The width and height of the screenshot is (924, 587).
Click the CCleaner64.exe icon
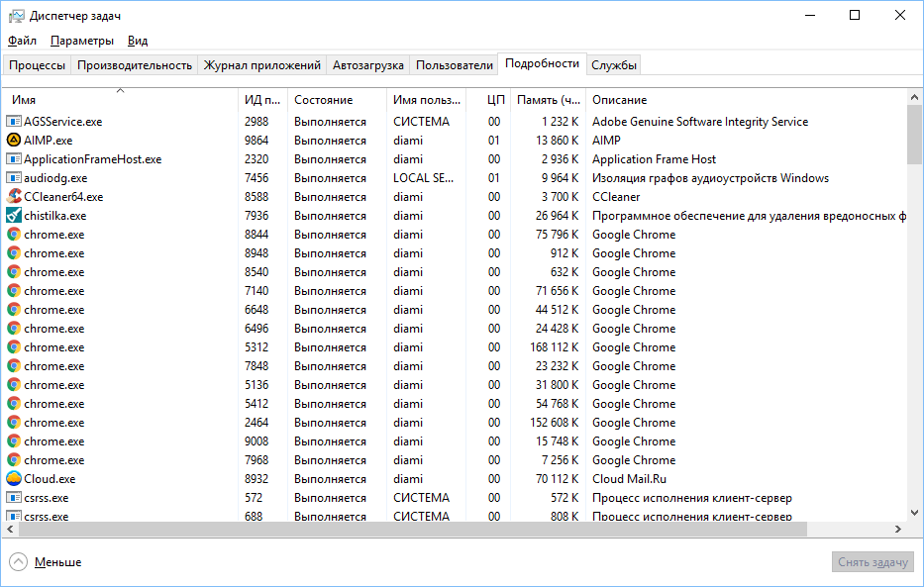(x=14, y=197)
